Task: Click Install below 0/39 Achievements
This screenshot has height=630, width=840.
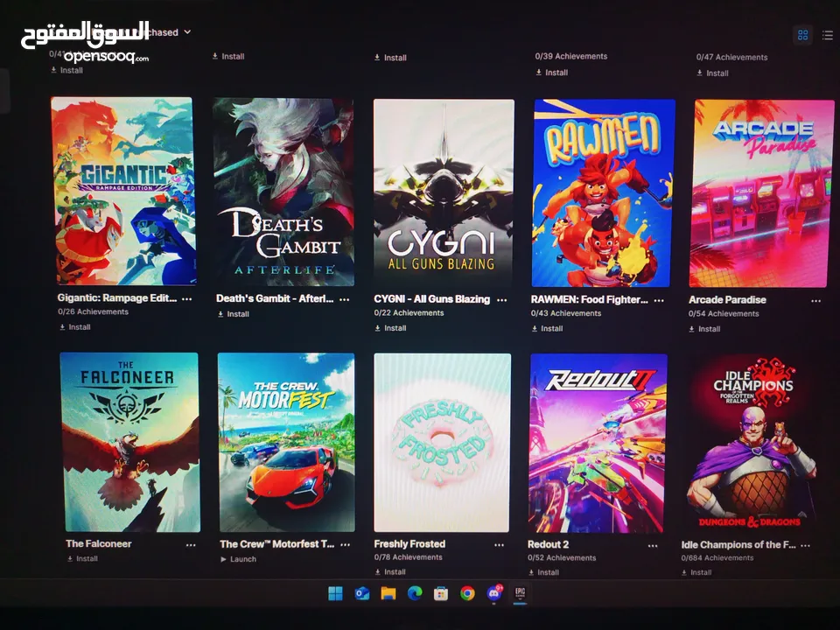Action: pyautogui.click(x=551, y=73)
